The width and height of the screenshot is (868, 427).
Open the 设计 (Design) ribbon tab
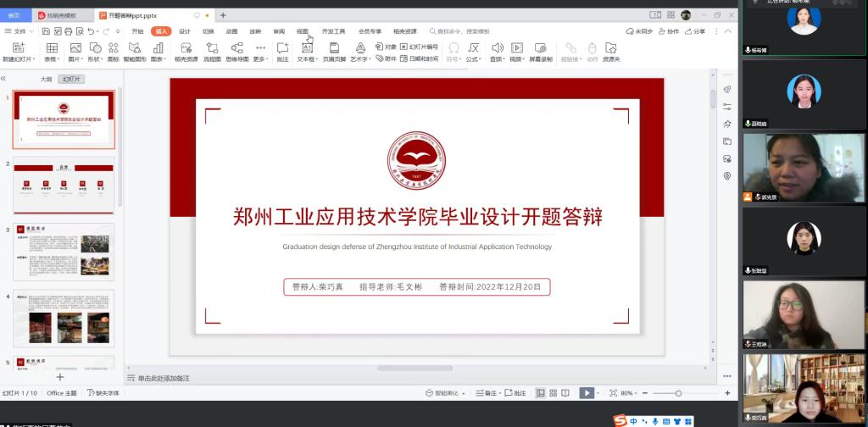coord(184,31)
